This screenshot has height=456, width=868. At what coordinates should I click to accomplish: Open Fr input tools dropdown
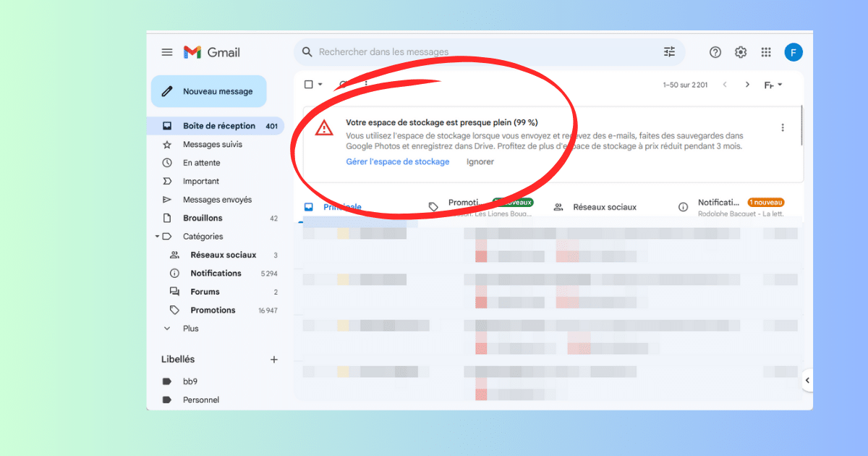pyautogui.click(x=773, y=85)
